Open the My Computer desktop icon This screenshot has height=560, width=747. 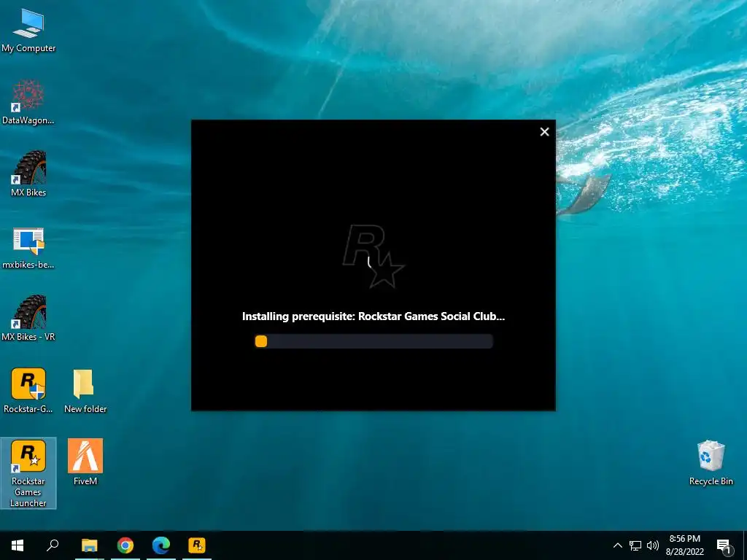tap(28, 31)
